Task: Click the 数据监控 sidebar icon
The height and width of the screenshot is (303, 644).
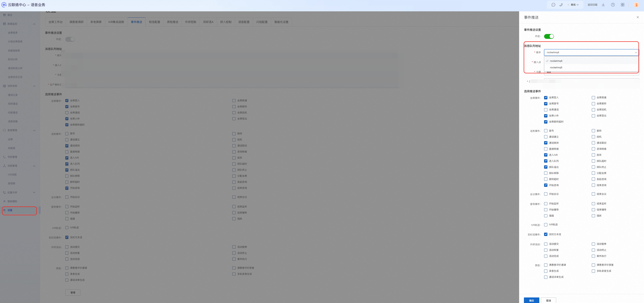Action: point(4,24)
